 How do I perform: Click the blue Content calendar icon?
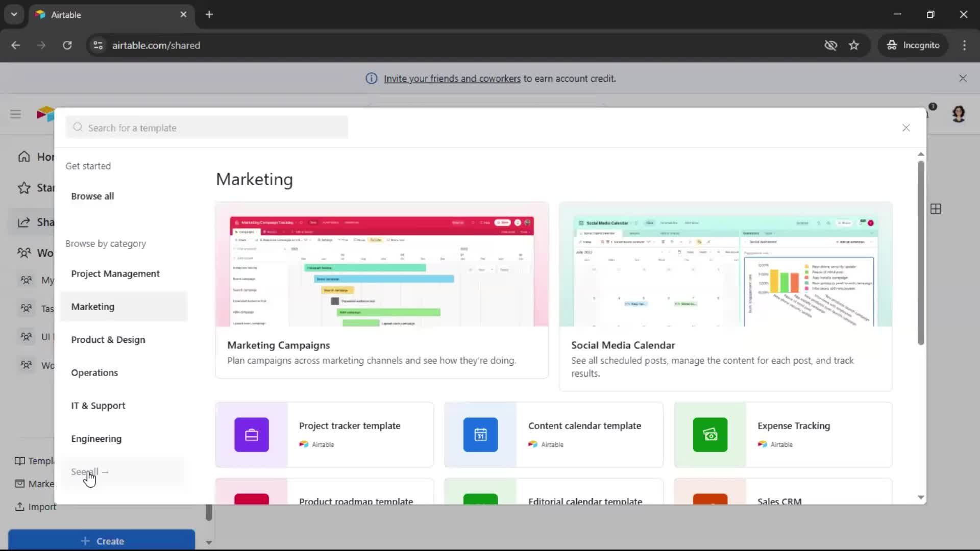click(481, 435)
